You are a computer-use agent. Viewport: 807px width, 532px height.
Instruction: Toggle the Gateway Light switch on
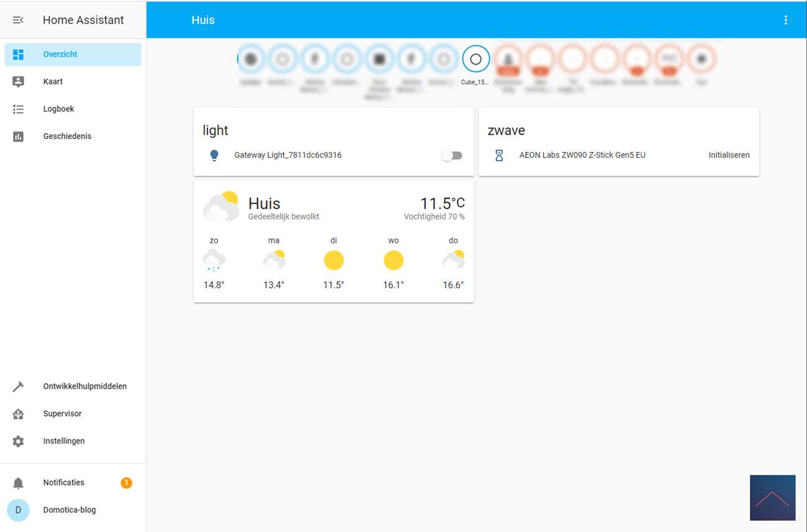pos(452,156)
